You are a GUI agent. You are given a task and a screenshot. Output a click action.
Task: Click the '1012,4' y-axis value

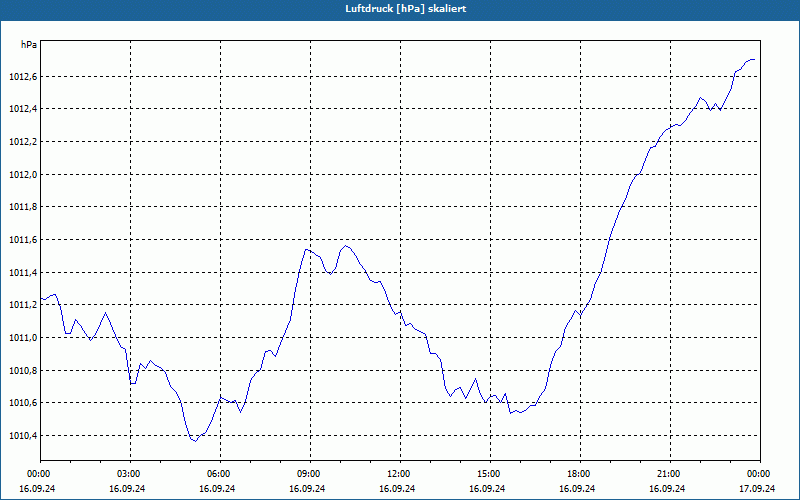(x=23, y=109)
